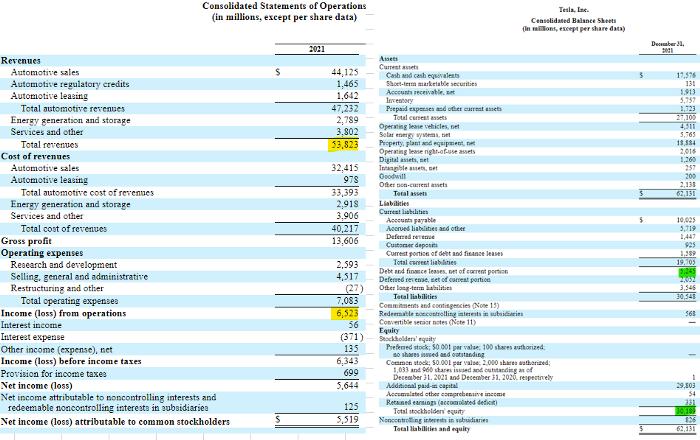Click the Operating lease vehicles, net label
The width and height of the screenshot is (700, 440).
coord(419,126)
